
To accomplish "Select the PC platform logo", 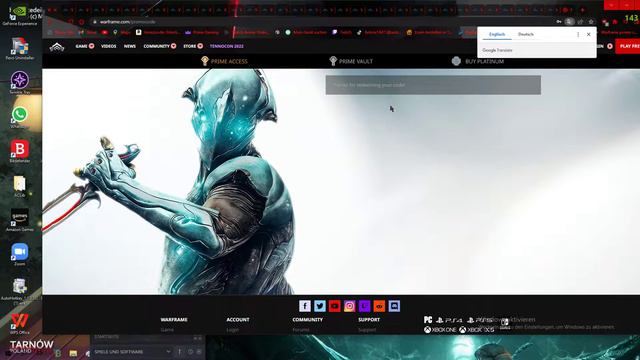I will (x=428, y=320).
